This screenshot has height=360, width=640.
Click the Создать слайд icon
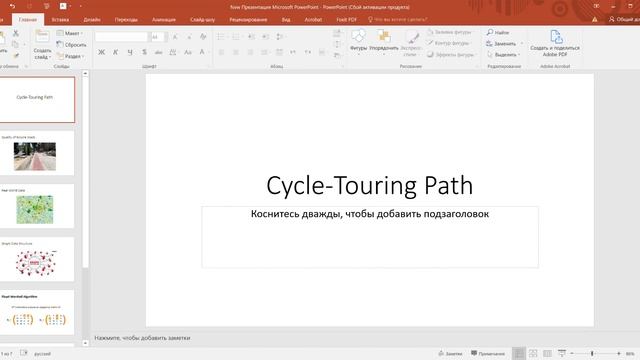[42, 37]
